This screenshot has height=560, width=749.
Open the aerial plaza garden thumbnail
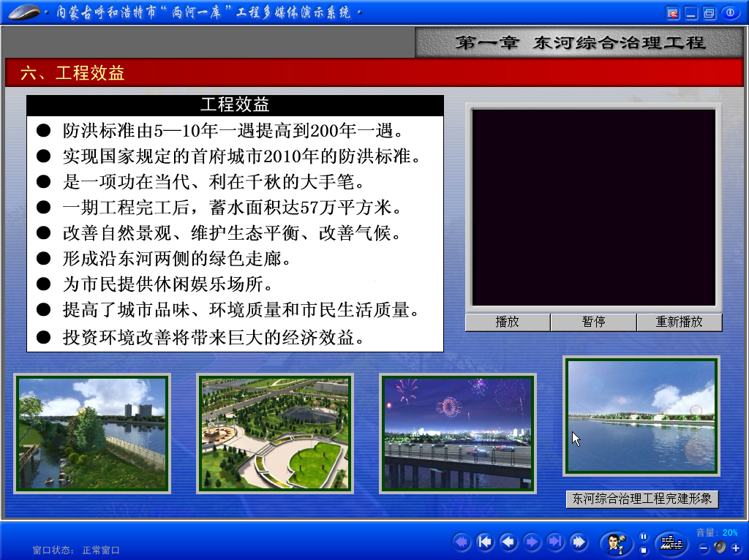coord(275,434)
